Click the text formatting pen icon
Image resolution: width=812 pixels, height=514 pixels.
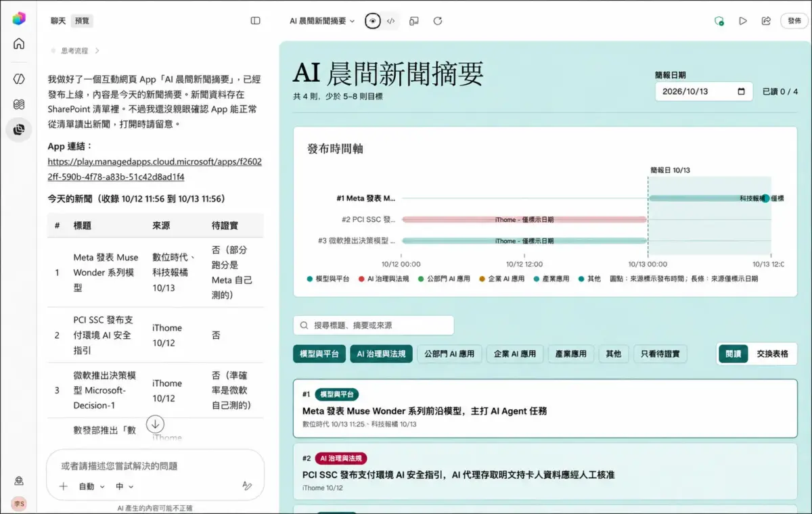click(247, 486)
